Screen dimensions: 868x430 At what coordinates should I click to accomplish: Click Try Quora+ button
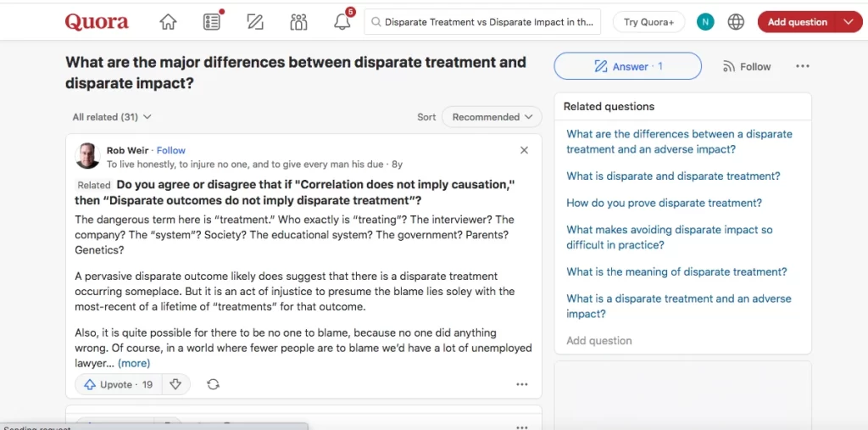[648, 22]
